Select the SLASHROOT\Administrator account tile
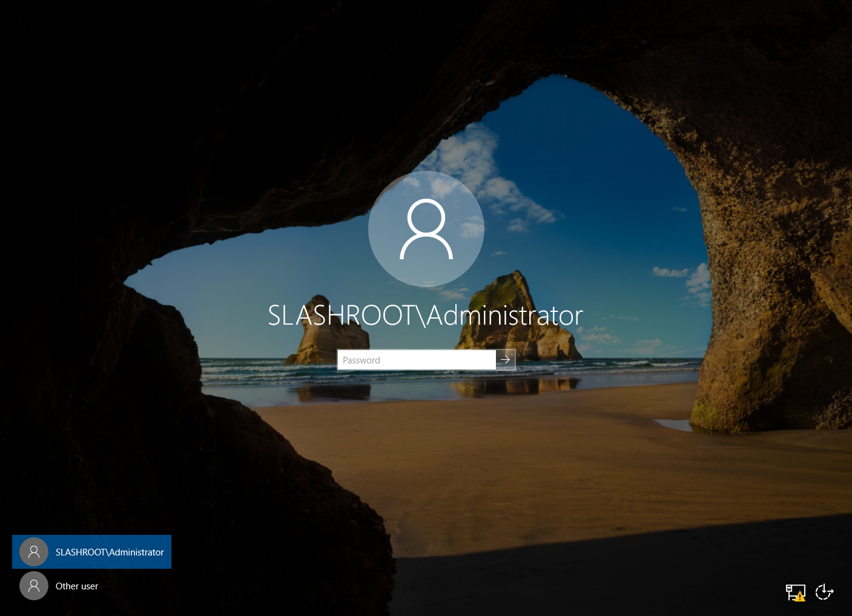Screen dimensions: 852x616 pyautogui.click(x=91, y=552)
